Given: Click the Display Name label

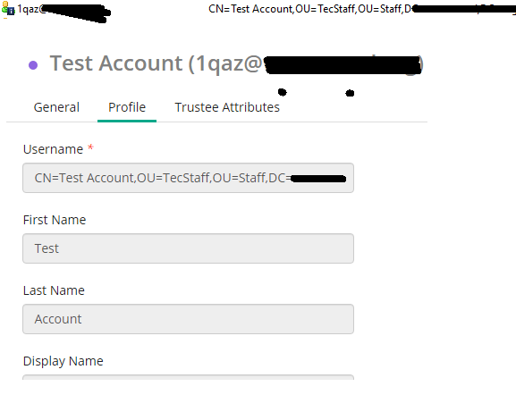Looking at the screenshot, I should coord(63,361).
